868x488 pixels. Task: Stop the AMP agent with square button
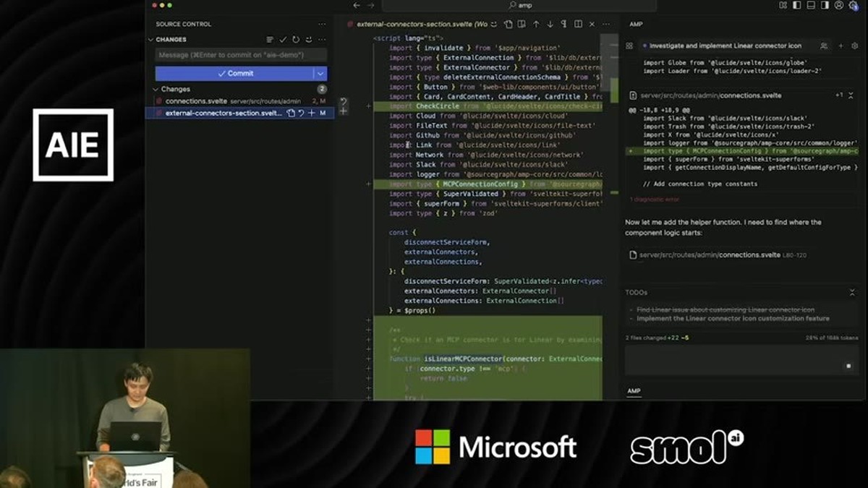849,367
